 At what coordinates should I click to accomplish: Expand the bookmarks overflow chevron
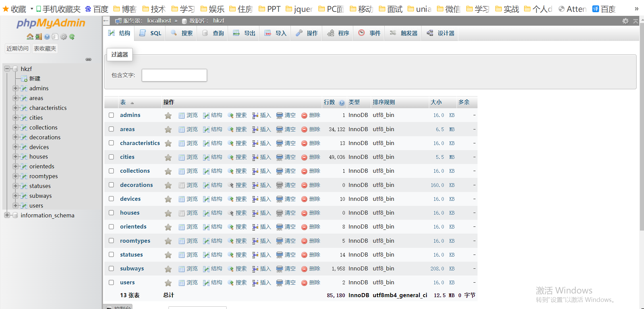pos(637,9)
